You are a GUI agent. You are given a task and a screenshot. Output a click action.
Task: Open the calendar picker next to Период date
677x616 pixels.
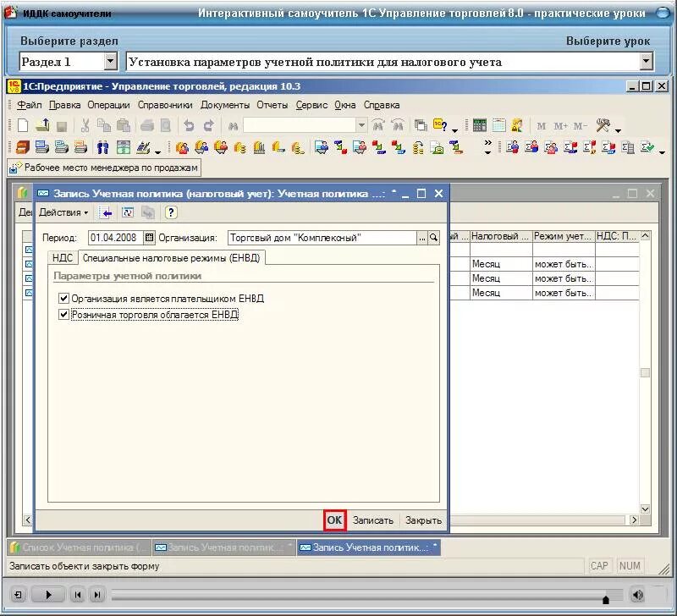point(150,238)
